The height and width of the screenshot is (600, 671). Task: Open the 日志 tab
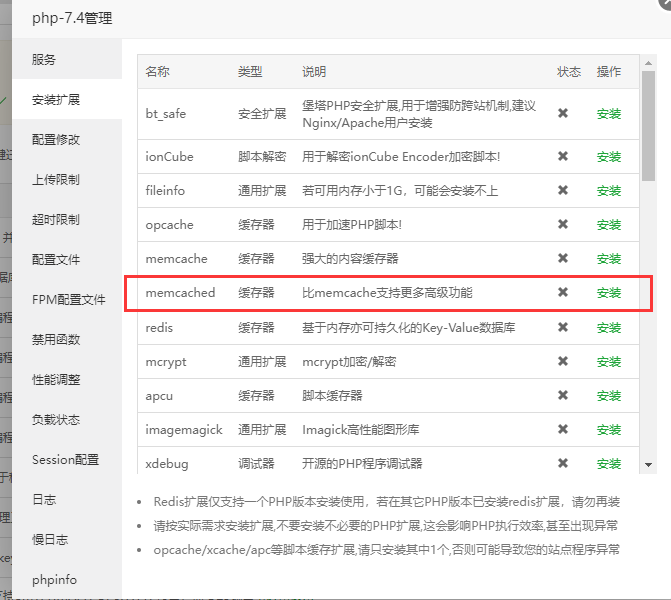click(67, 499)
